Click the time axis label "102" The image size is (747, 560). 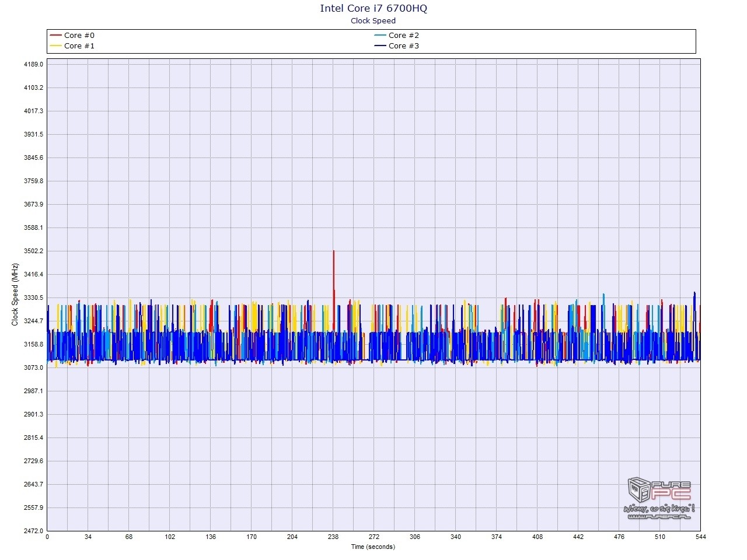tap(170, 537)
